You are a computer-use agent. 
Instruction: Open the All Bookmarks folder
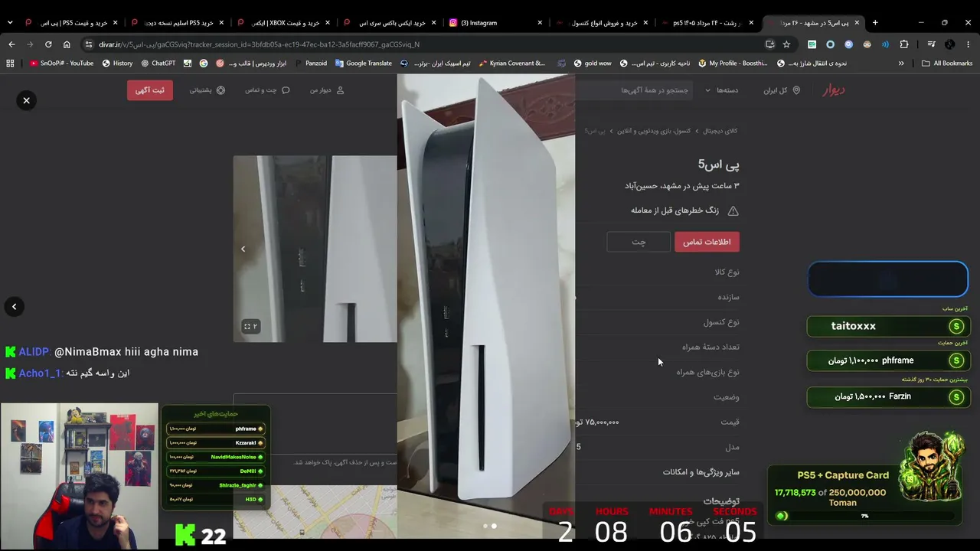point(947,64)
